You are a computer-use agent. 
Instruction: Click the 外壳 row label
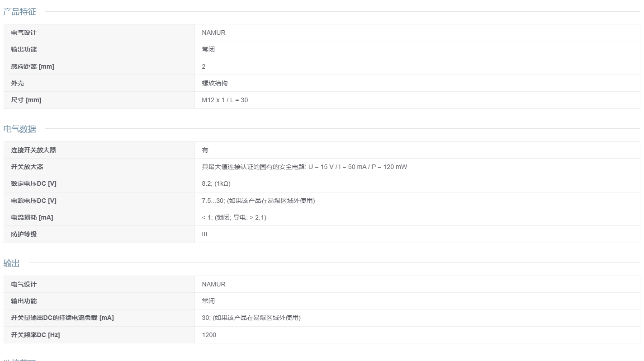[x=18, y=83]
